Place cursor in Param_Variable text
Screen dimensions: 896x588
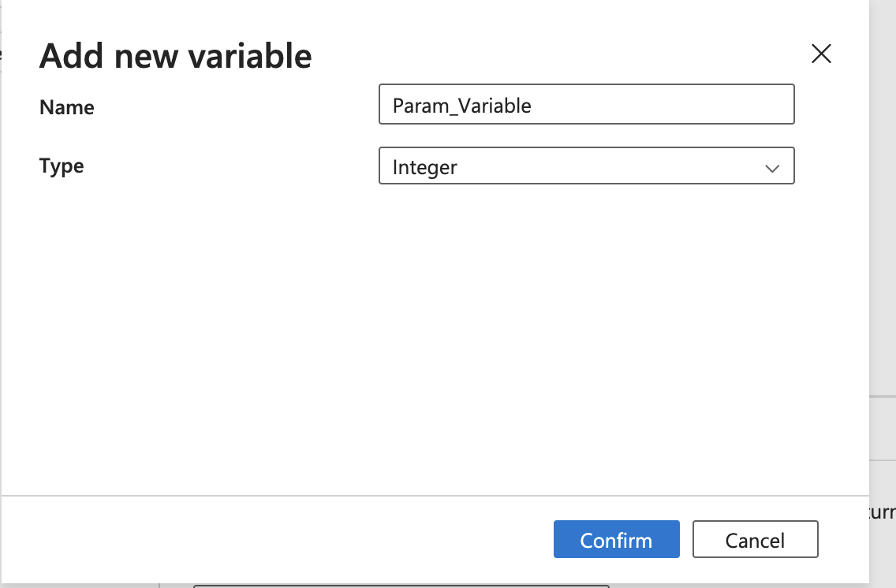click(x=461, y=106)
